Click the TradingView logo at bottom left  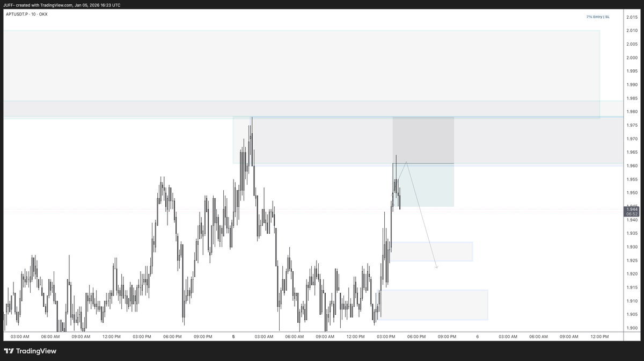30,351
